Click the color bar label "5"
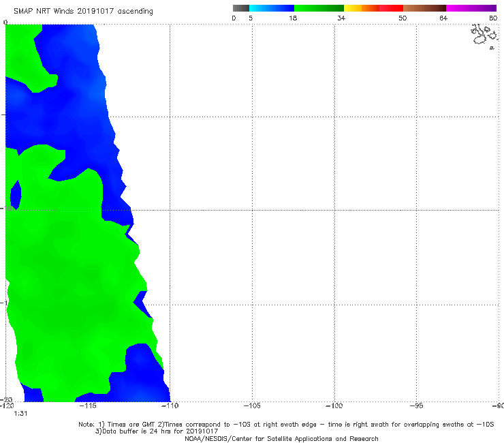Image resolution: width=504 pixels, height=443 pixels. click(x=251, y=18)
